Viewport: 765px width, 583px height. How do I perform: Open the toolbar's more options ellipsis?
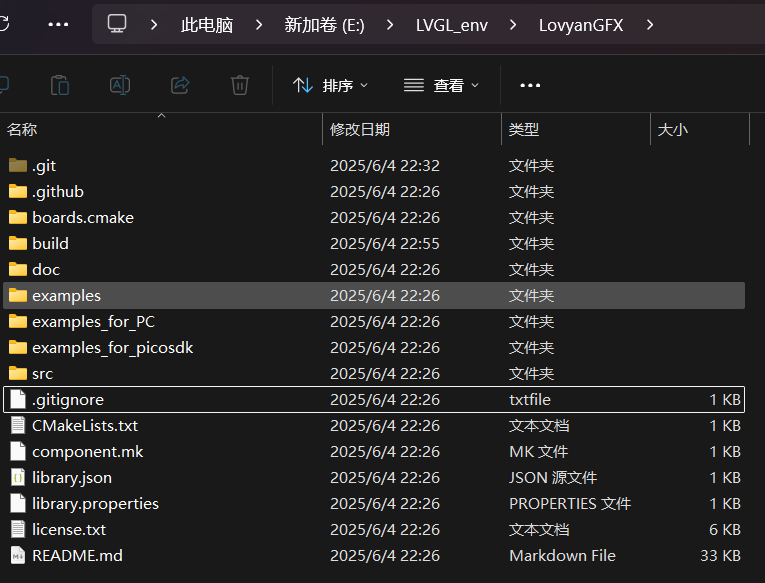click(x=530, y=85)
